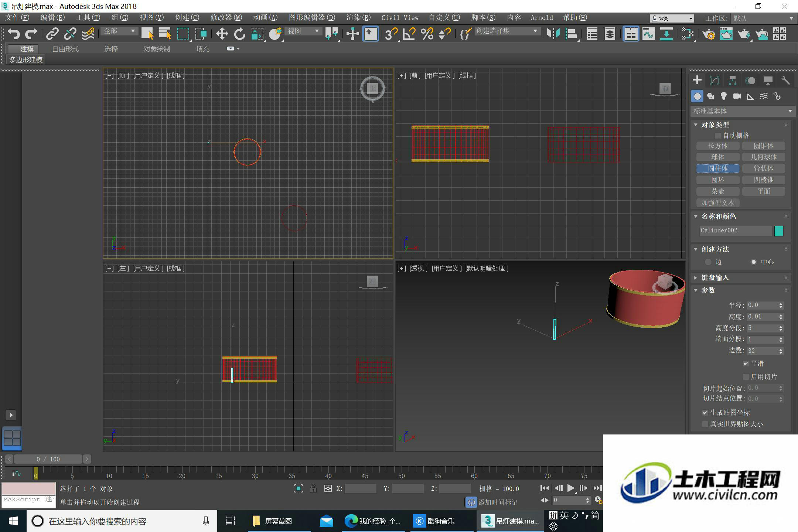Open the Modify command panel tab
Screen dimensions: 798x532
pyautogui.click(x=715, y=81)
